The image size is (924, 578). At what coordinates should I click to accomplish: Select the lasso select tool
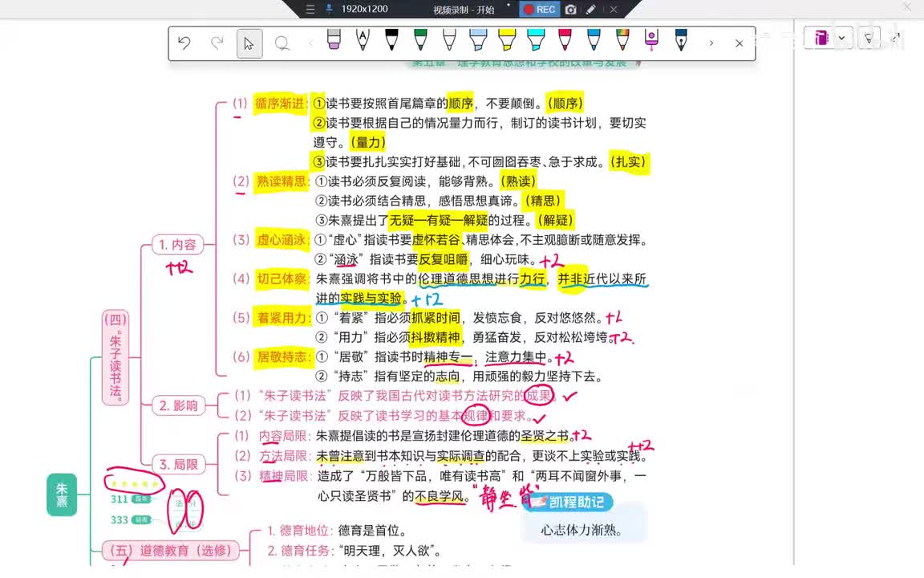(x=282, y=43)
